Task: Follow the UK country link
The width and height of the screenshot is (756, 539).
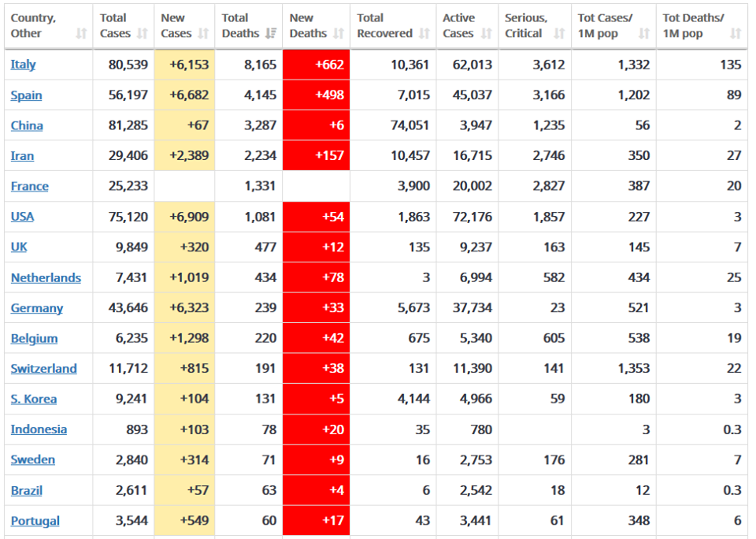Action: click(19, 247)
